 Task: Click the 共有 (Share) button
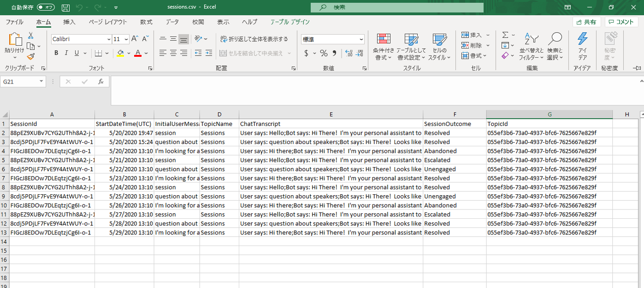[x=586, y=22]
